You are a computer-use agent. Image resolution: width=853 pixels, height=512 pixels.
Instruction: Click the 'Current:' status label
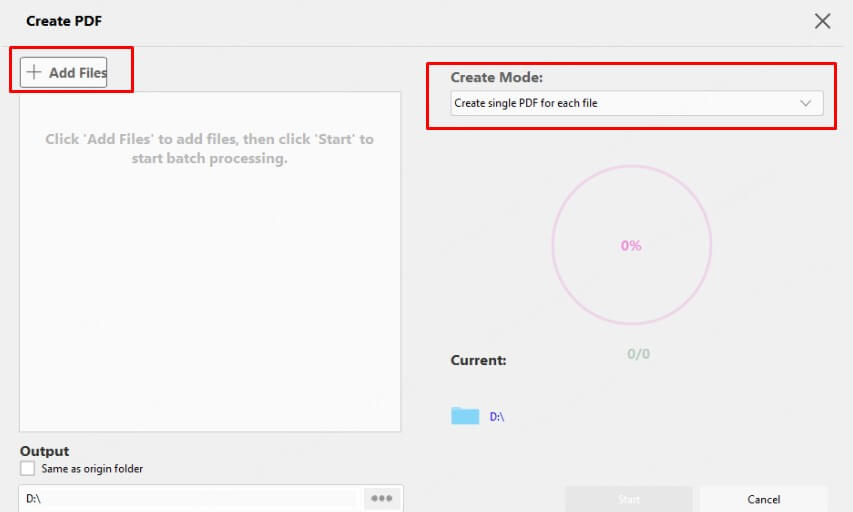point(478,360)
